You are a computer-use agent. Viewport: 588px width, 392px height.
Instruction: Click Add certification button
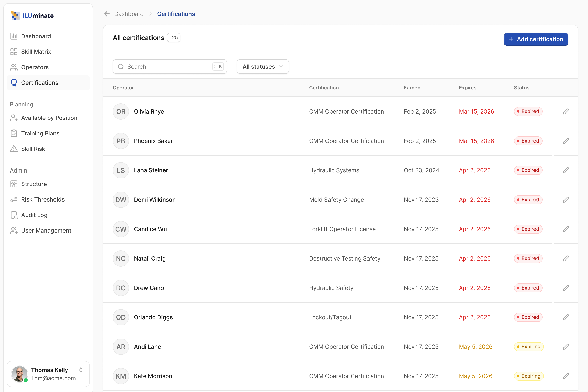coord(536,39)
